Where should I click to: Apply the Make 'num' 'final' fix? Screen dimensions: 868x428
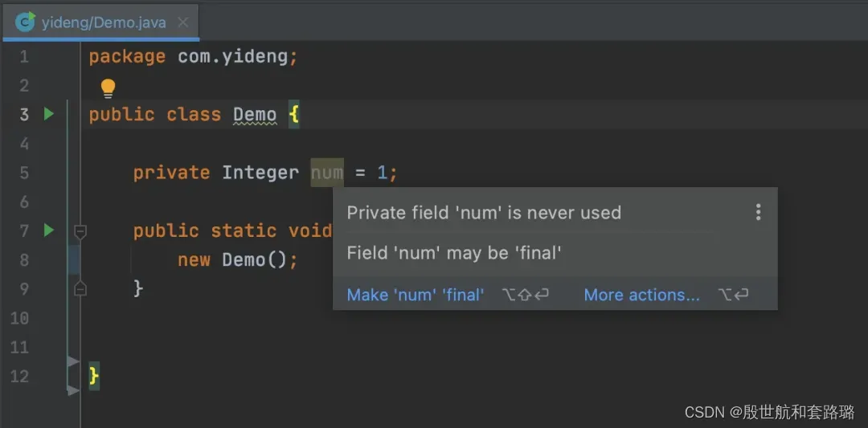click(415, 295)
